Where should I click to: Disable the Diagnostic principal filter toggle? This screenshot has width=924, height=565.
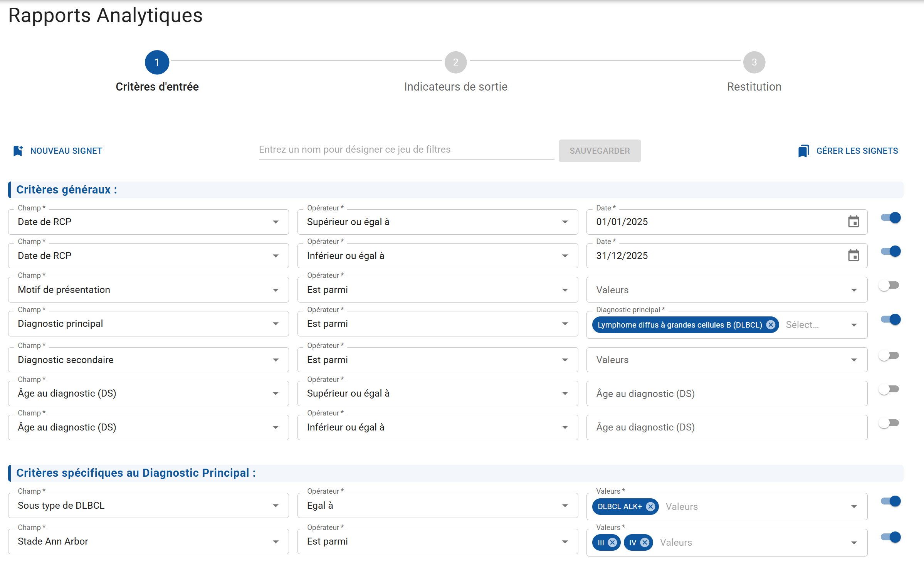click(890, 319)
